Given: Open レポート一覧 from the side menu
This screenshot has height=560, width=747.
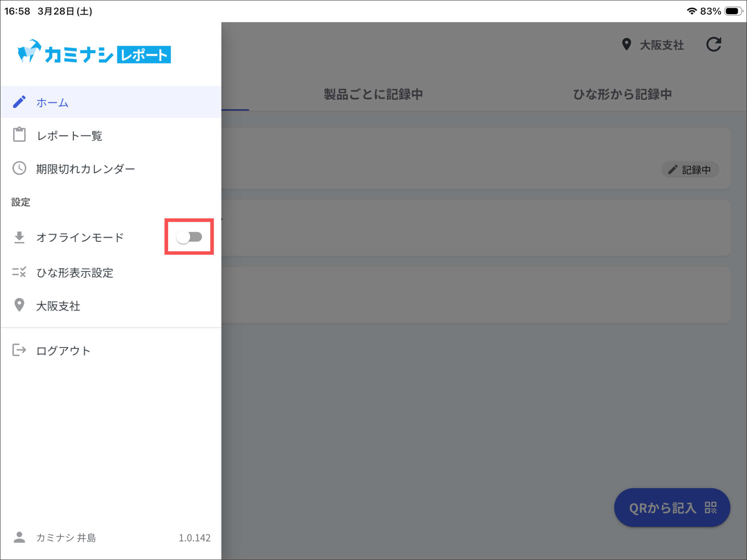Looking at the screenshot, I should 69,136.
